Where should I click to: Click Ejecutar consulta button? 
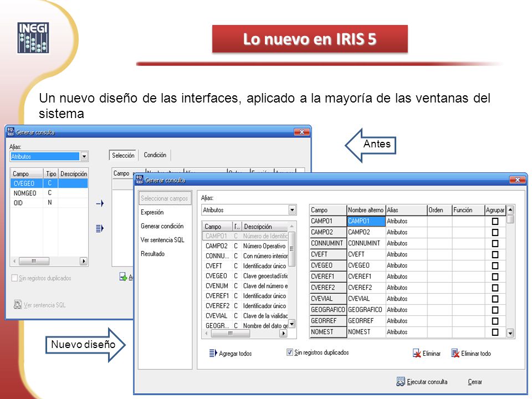point(422,382)
